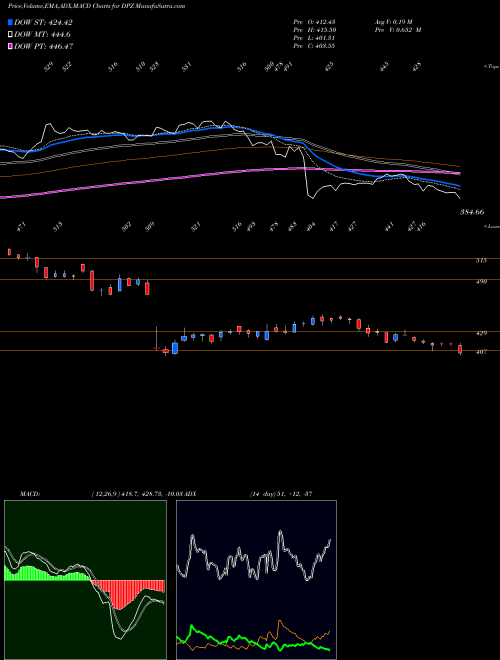This screenshot has height=660, width=500.
Task: Click the '<Lows' axis label
Action: click(492, 226)
